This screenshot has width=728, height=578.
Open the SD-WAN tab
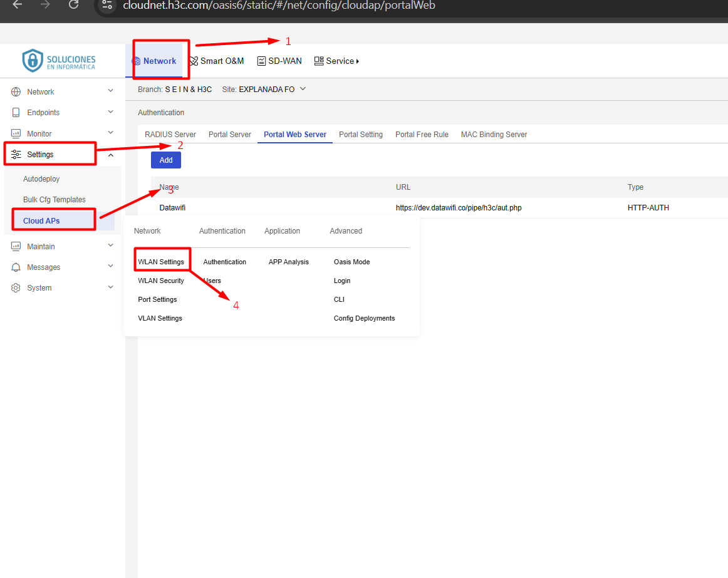(279, 61)
